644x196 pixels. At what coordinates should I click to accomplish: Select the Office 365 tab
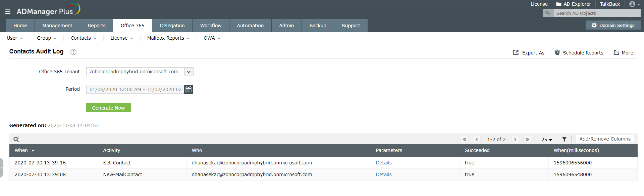coord(132,26)
